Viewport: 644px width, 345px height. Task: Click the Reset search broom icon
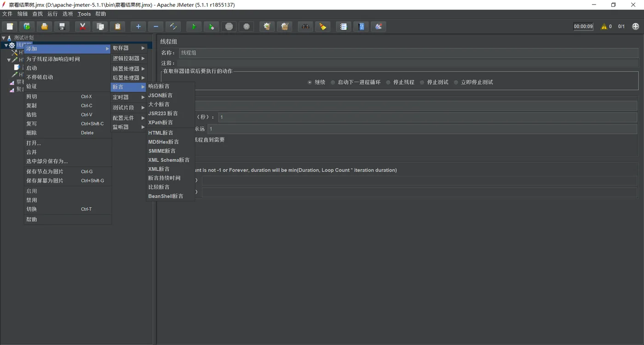(322, 27)
